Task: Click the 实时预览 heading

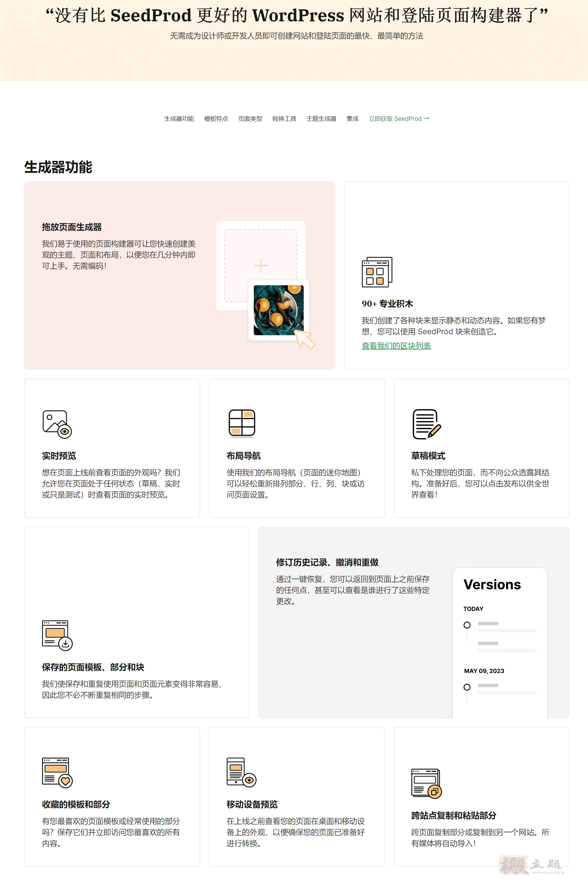Action: pos(59,456)
